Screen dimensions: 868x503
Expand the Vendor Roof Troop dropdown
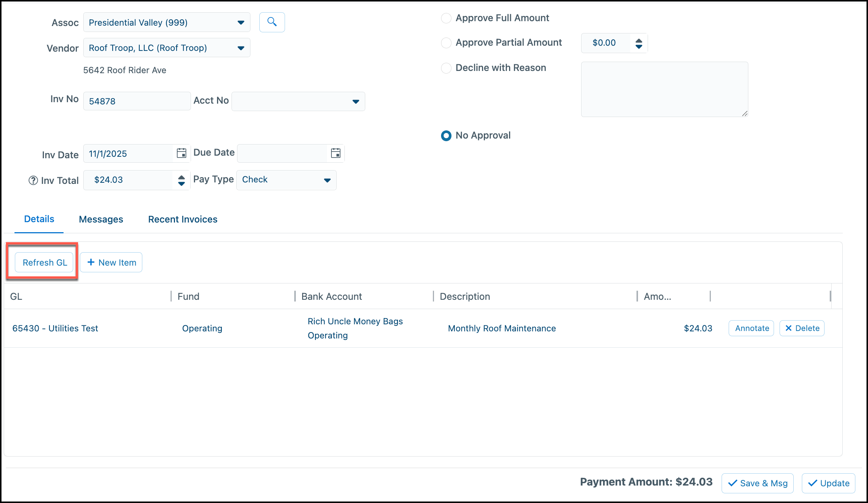pos(241,48)
